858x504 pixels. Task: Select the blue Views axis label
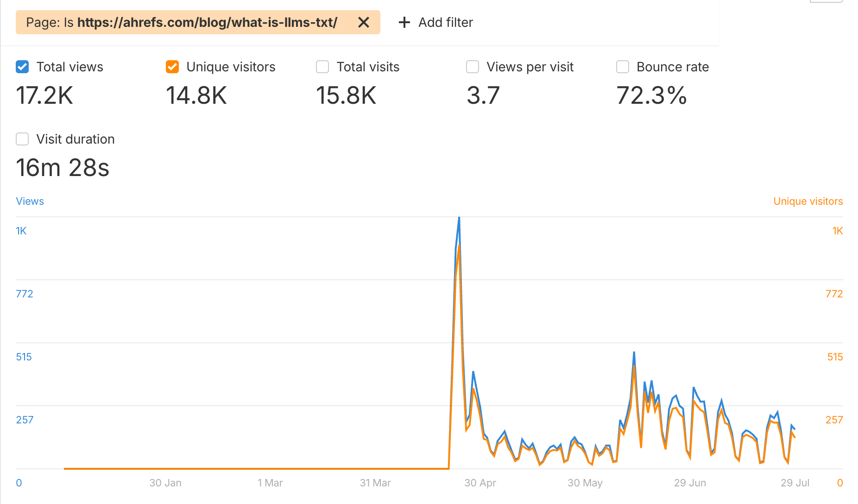click(30, 201)
